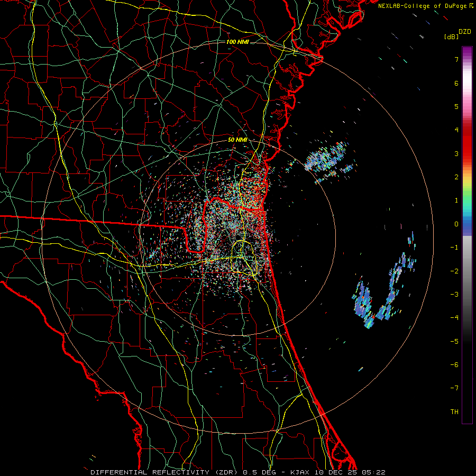
Task: Select the 50 NMI range ring label
Action: [237, 140]
